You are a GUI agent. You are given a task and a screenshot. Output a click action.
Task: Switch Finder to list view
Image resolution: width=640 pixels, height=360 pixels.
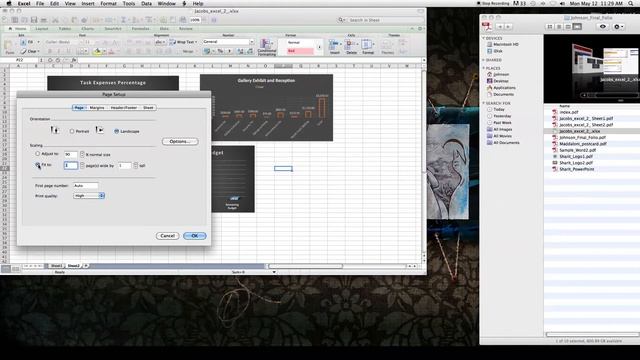(559, 27)
